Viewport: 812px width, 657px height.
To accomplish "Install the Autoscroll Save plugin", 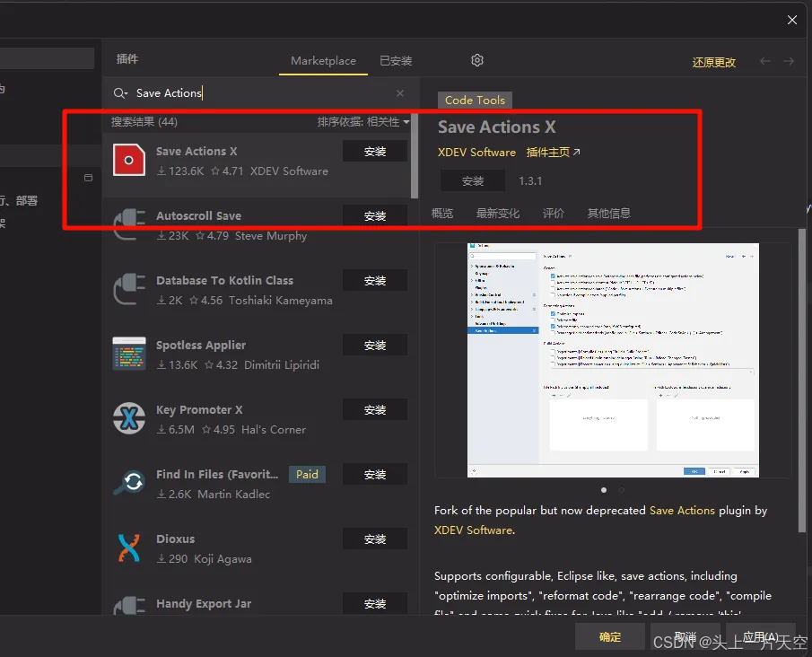I will pos(375,215).
